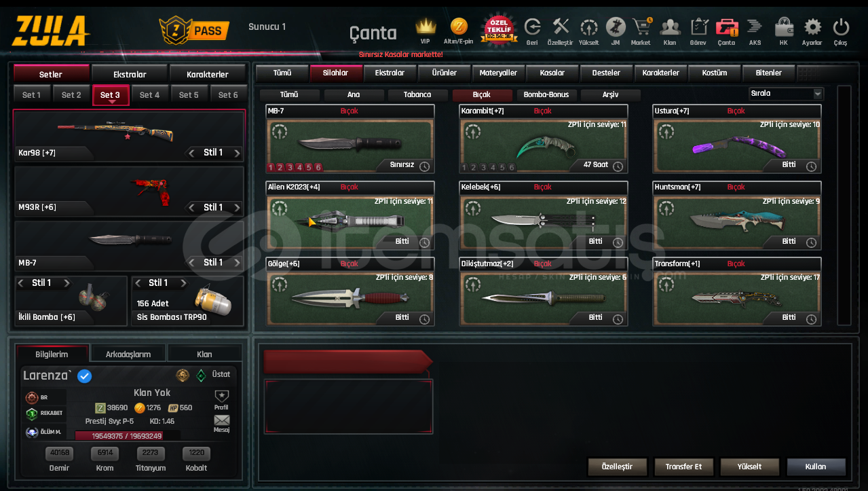Switch to Set 1

coord(31,95)
